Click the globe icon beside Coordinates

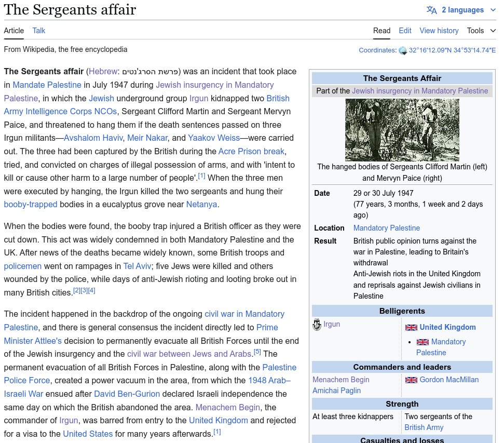[x=402, y=50]
